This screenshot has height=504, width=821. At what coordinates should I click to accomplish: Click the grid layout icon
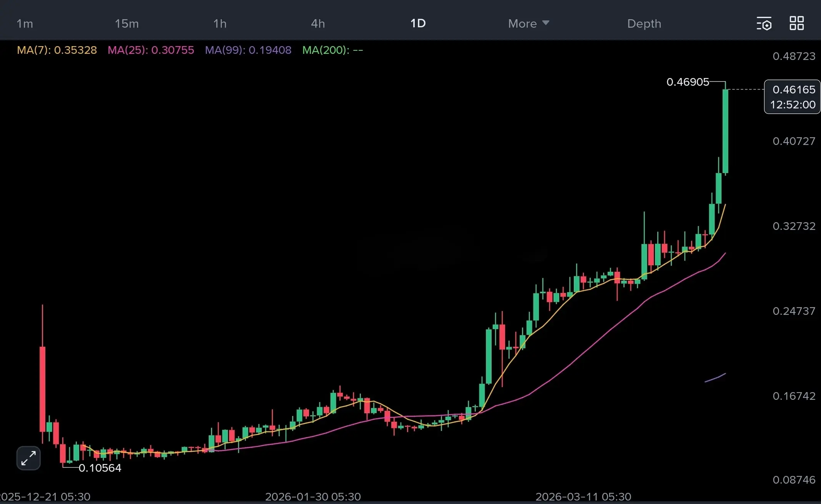tap(796, 23)
